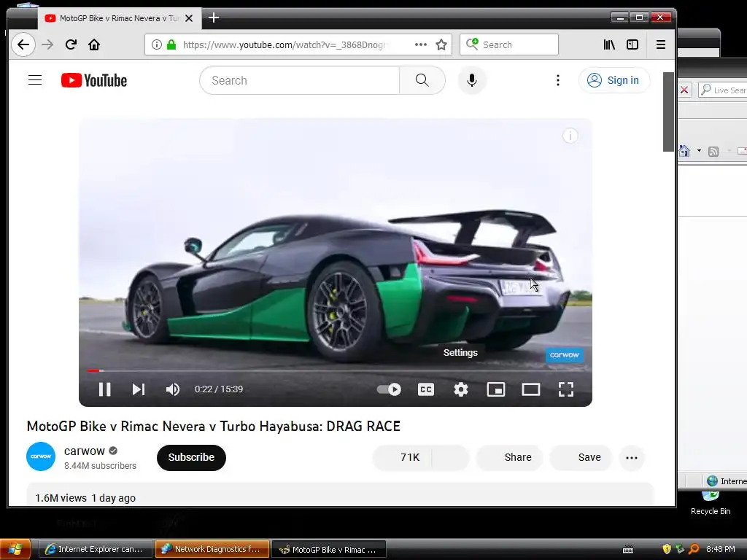The height and width of the screenshot is (560, 747).
Task: Reload the page with the refresh icon
Action: pyautogui.click(x=71, y=44)
